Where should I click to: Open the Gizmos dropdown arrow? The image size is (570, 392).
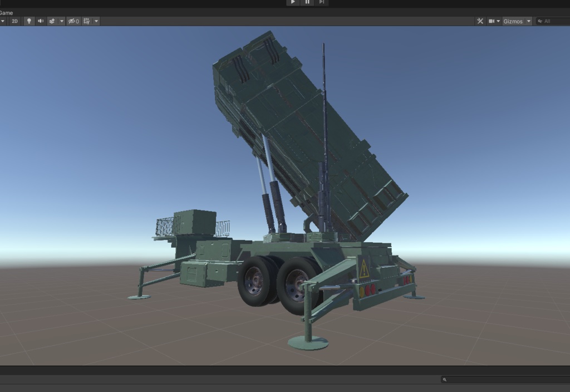click(x=528, y=21)
